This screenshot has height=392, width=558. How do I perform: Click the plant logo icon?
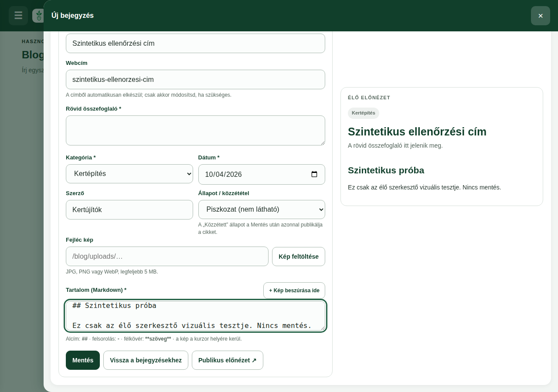[x=38, y=16]
